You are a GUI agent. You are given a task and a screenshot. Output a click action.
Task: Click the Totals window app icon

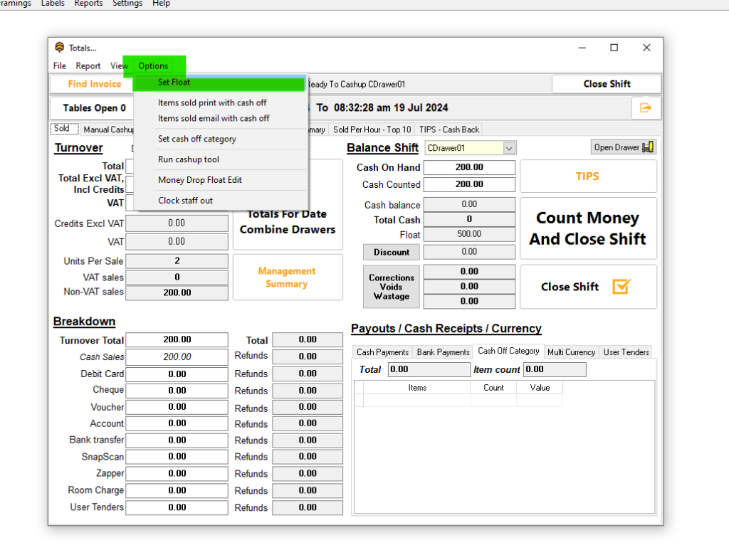[60, 48]
